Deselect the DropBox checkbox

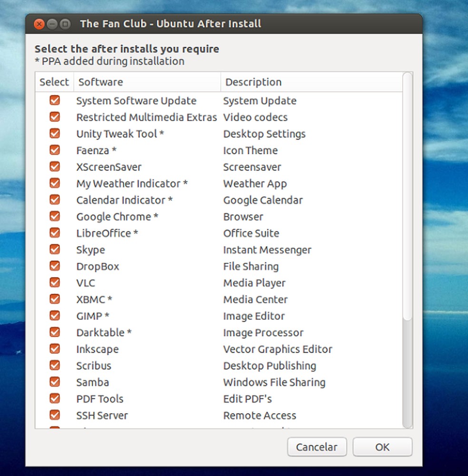click(x=55, y=266)
